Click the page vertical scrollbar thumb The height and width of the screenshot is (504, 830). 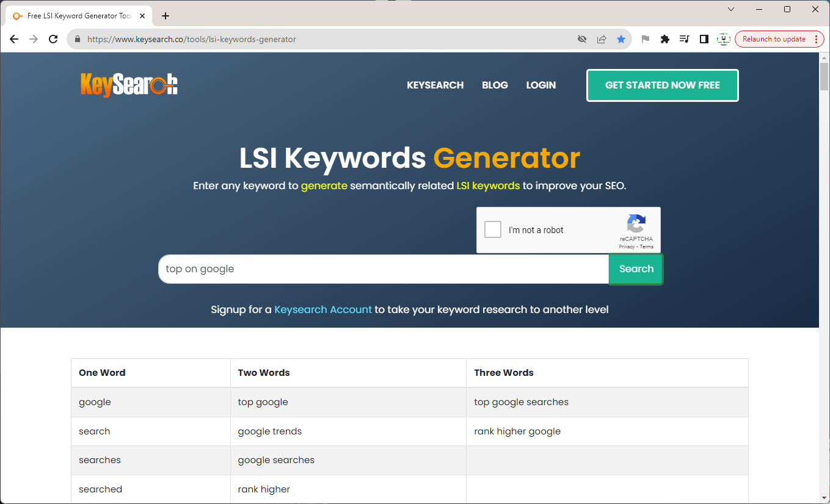825,76
